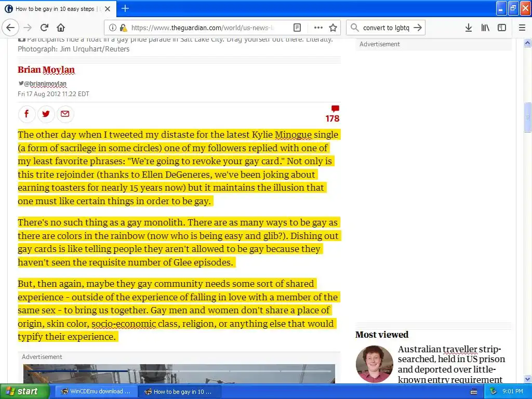The height and width of the screenshot is (399, 532).
Task: Click the page scrollbar down arrow
Action: pyautogui.click(x=527, y=379)
